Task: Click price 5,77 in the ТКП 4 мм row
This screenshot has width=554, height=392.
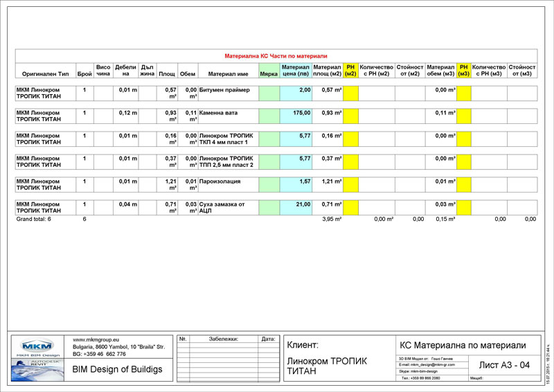Action: click(305, 136)
